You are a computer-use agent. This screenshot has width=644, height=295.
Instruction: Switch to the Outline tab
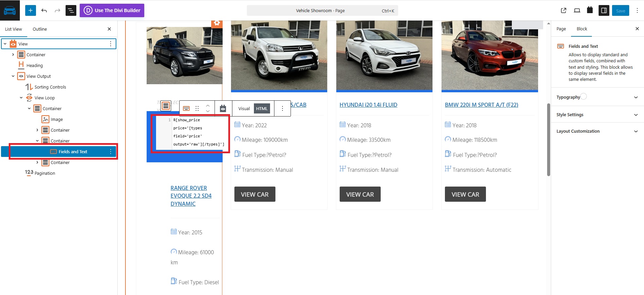[40, 29]
